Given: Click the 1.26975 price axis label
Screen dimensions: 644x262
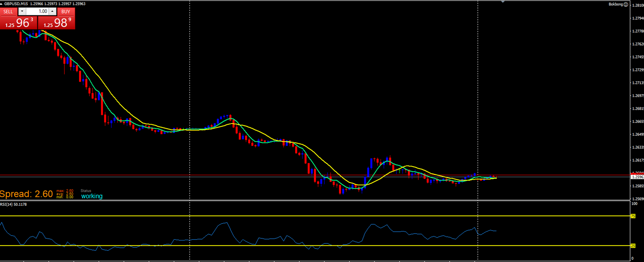Looking at the screenshot, I should tap(638, 96).
